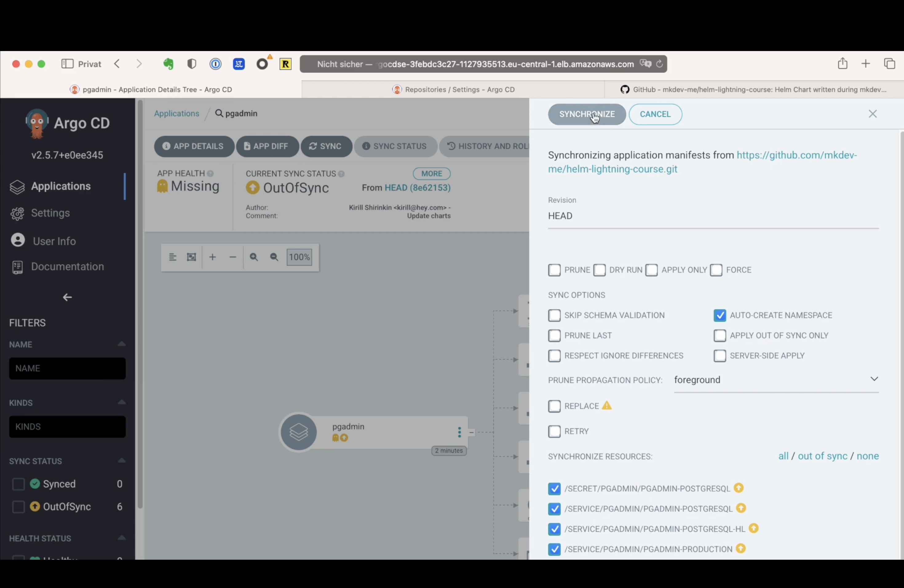Click the HEAD revision input field
The height and width of the screenshot is (588, 904).
[714, 216]
